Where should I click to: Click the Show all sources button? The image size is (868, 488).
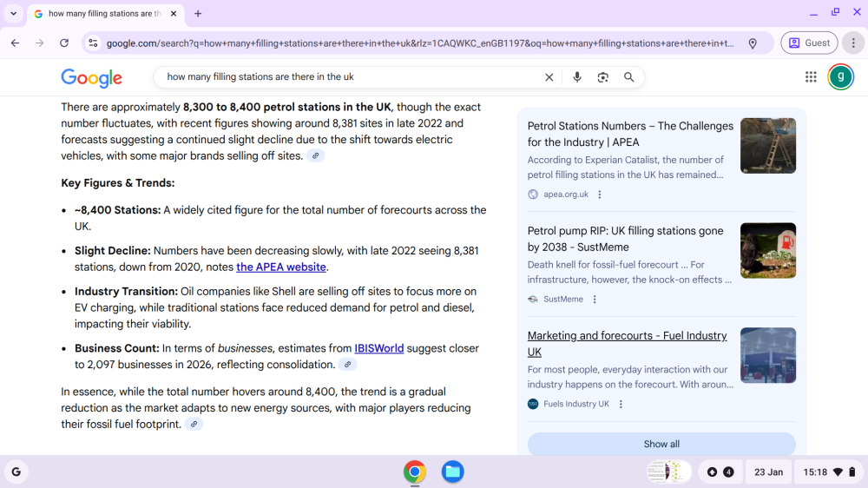[661, 444]
